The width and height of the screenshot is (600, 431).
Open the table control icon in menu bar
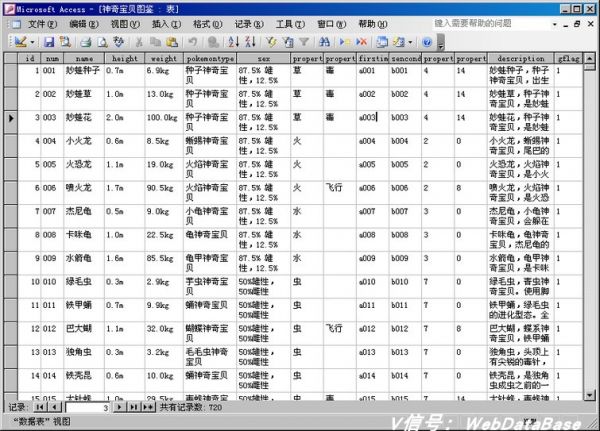16,24
